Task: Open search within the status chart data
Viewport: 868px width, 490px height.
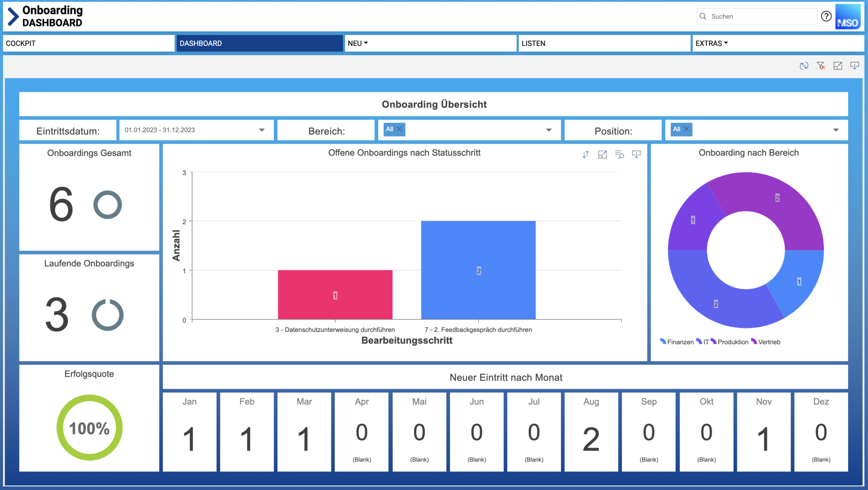Action: point(620,155)
